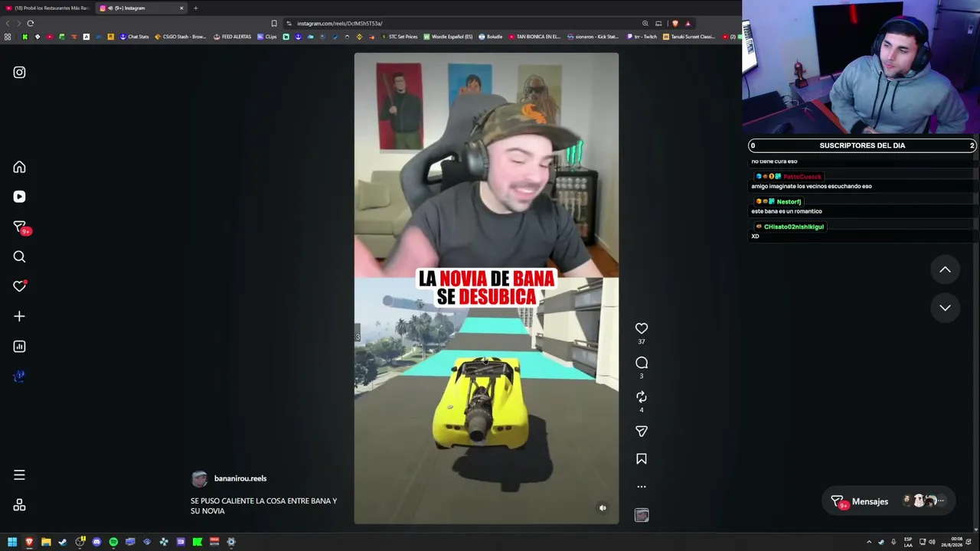The height and width of the screenshot is (551, 980).
Task: Show hidden system tray icons
Action: 869,543
